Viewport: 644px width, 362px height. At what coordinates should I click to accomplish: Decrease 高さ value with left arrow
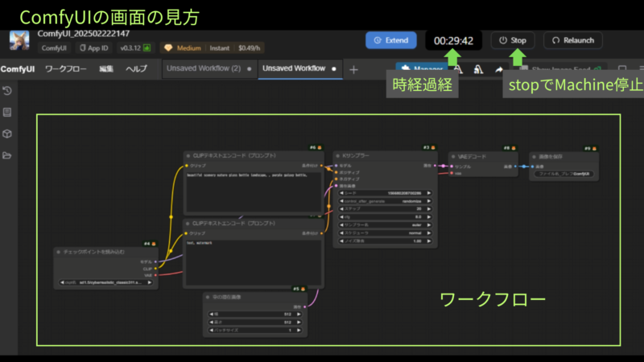point(211,323)
